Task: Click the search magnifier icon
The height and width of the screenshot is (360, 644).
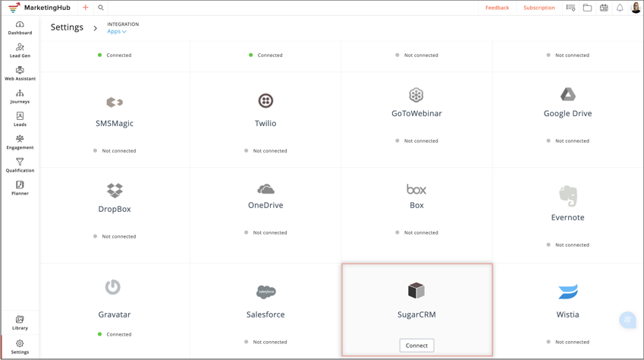Action: pyautogui.click(x=101, y=8)
